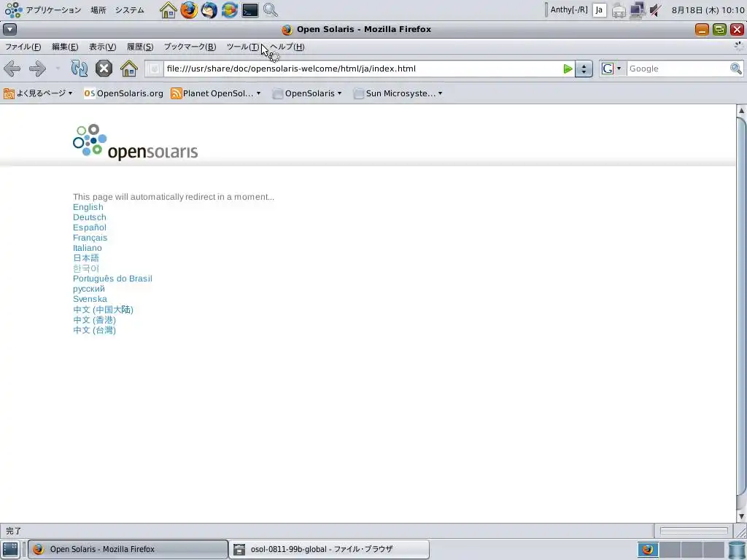Expand the Sun Microsyste... bookmark folder

coord(398,93)
